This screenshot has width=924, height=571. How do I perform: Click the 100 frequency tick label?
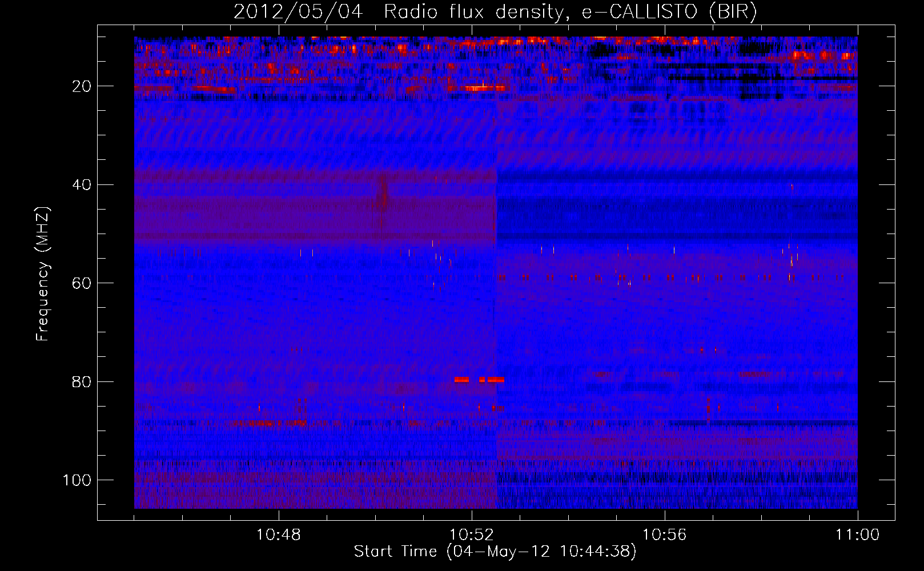click(x=77, y=480)
